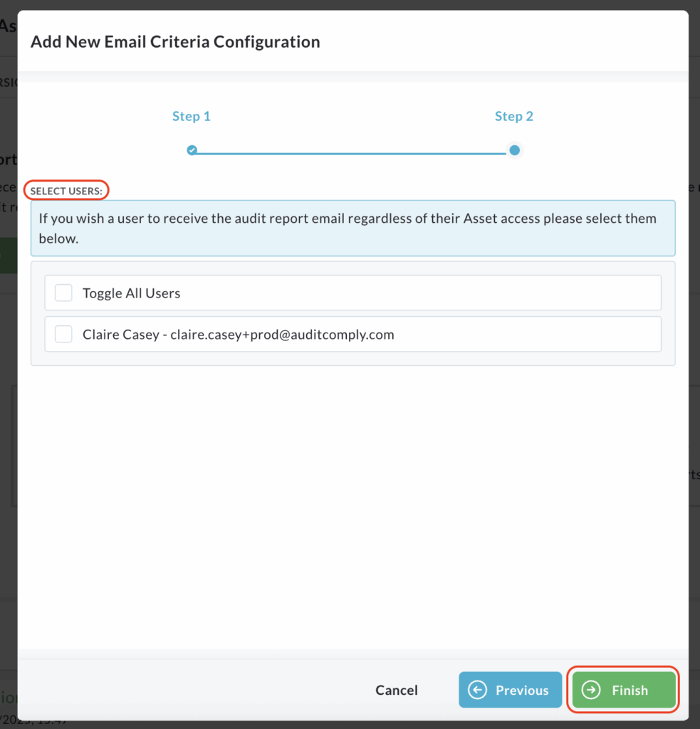
Task: Click the Toggle All Users label text
Action: click(131, 293)
